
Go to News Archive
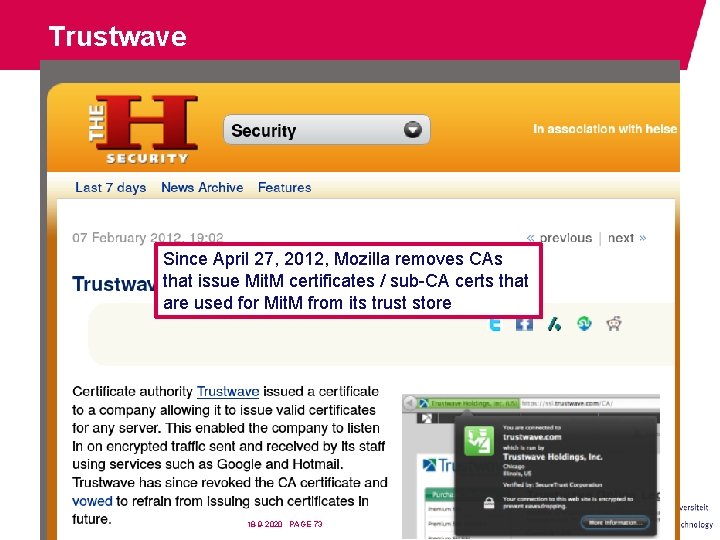(x=202, y=187)
